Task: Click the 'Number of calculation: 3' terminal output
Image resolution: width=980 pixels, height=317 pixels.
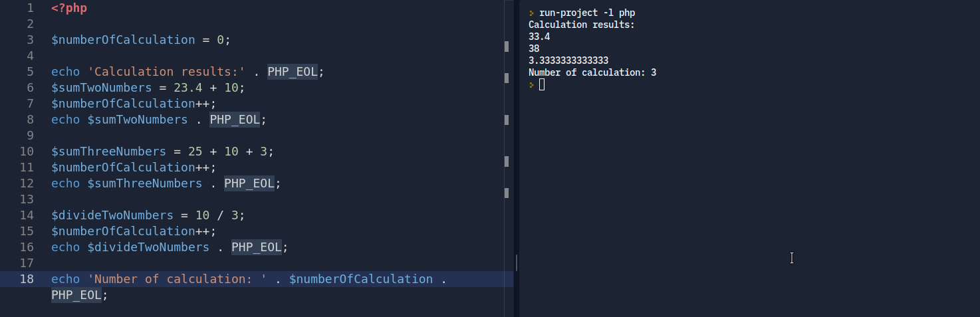Action: 592,72
